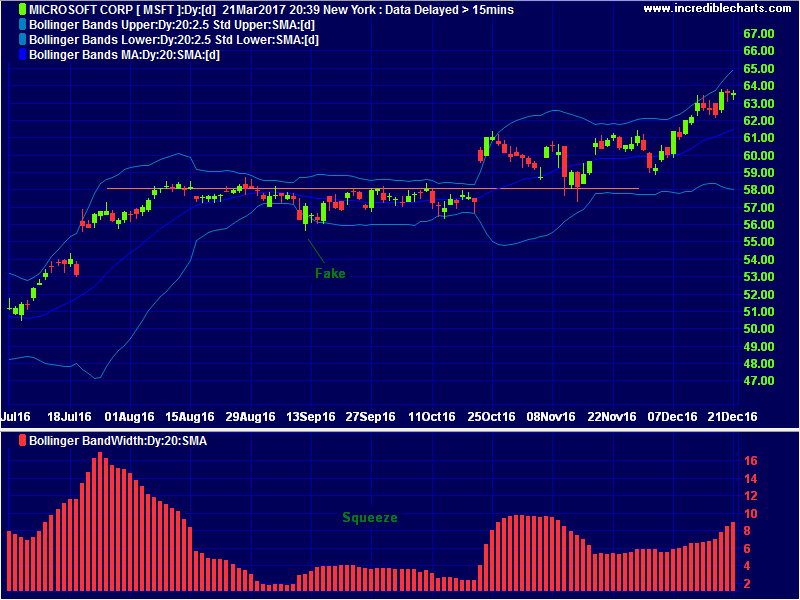Click the 11Oct16 date axis label

432,417
